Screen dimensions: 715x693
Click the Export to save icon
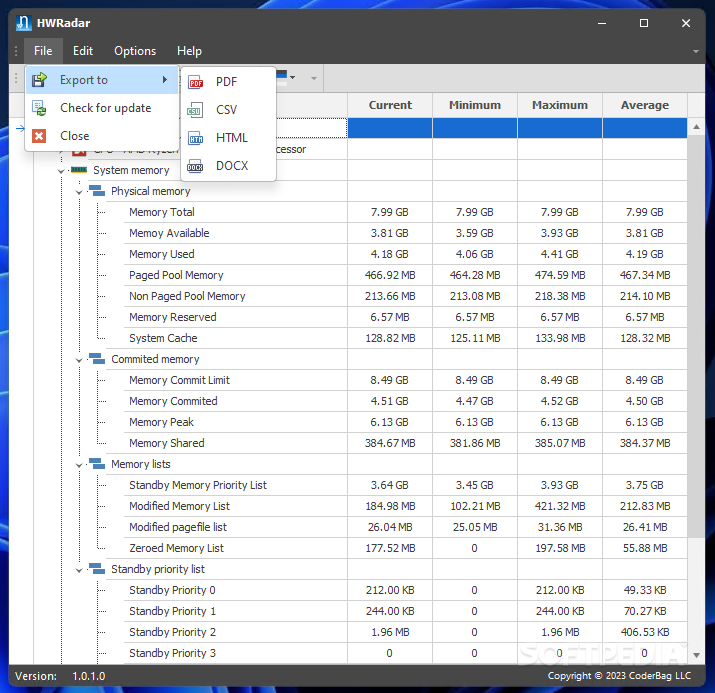(39, 80)
